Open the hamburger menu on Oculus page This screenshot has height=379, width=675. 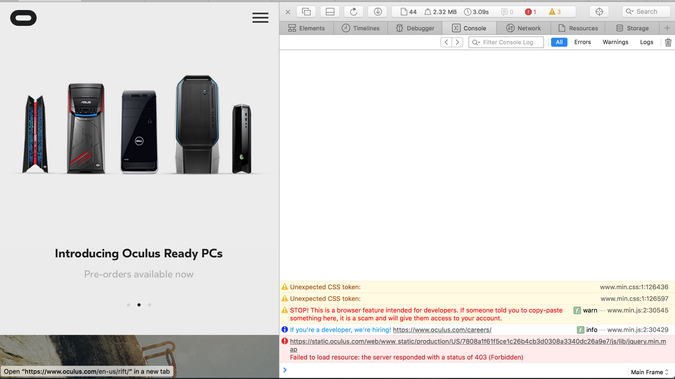coord(260,18)
